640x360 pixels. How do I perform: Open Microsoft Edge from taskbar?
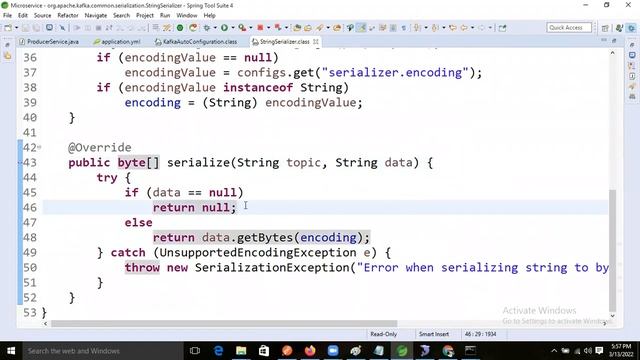point(218,351)
